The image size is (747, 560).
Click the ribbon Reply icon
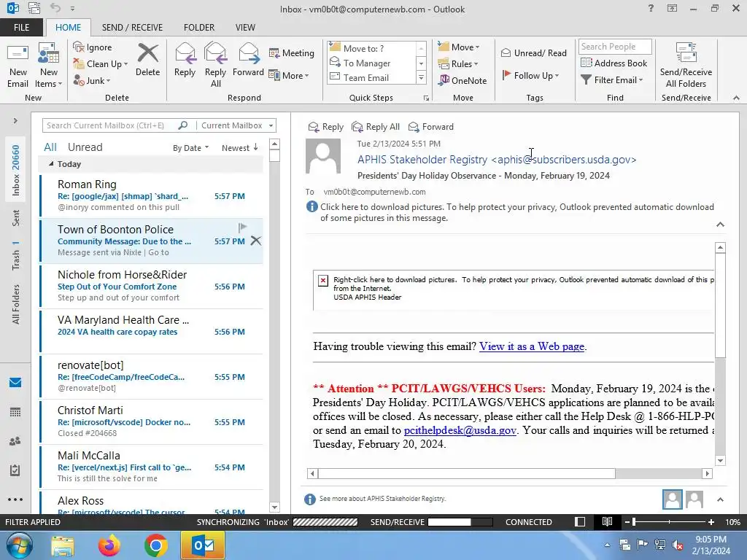click(x=185, y=60)
